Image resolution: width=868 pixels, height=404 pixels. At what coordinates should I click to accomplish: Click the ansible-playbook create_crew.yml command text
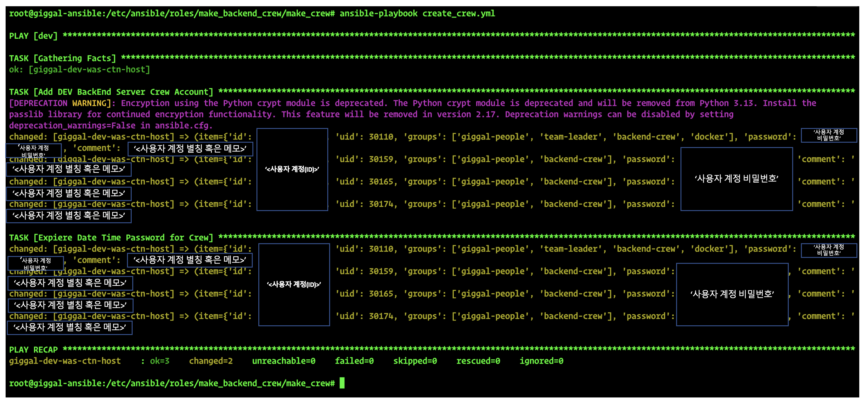click(417, 14)
